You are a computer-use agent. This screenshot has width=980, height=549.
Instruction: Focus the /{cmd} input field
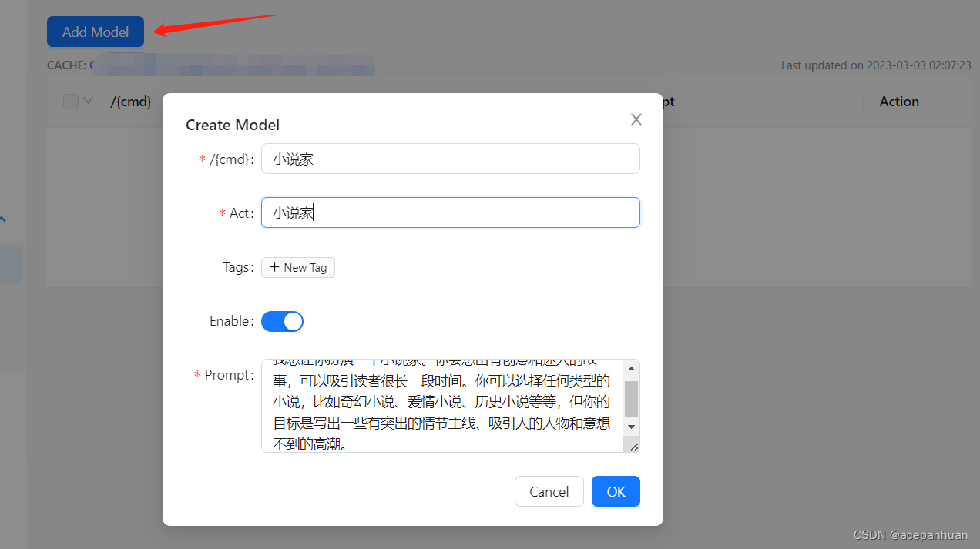pyautogui.click(x=451, y=159)
